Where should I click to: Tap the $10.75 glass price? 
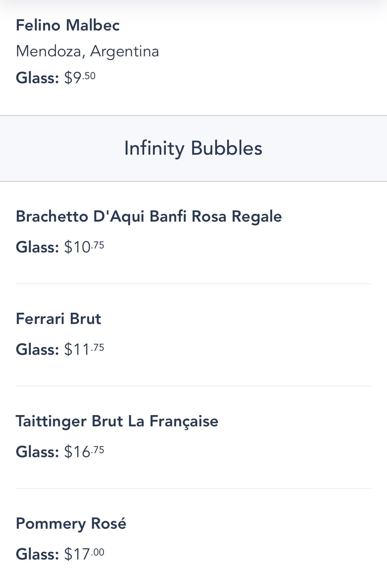84,247
